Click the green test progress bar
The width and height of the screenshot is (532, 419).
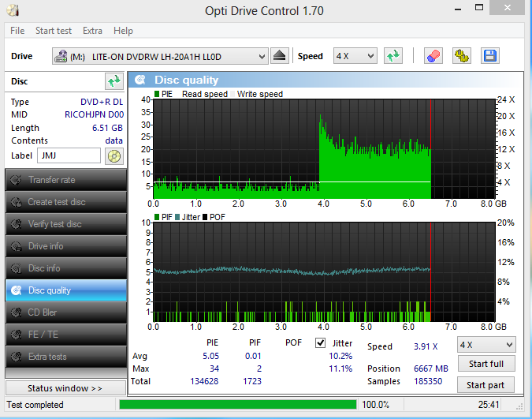click(x=238, y=404)
